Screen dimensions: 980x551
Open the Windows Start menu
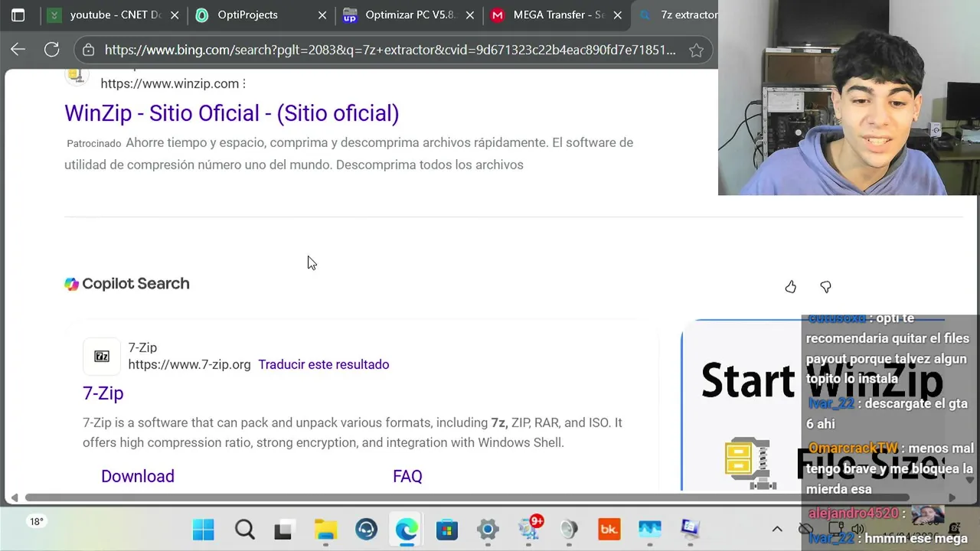(x=204, y=529)
